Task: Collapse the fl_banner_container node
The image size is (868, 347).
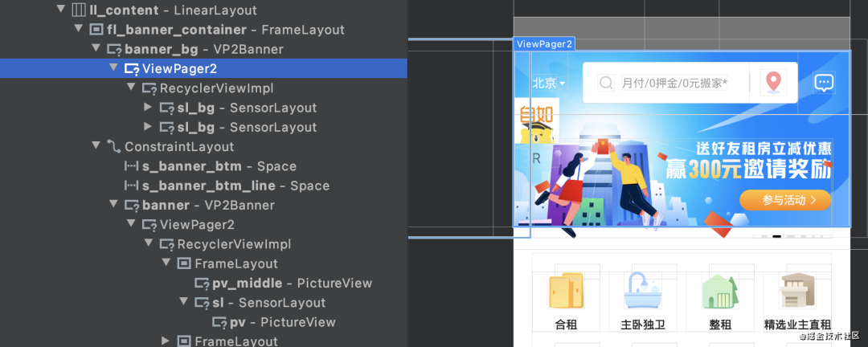Action: pos(79,29)
